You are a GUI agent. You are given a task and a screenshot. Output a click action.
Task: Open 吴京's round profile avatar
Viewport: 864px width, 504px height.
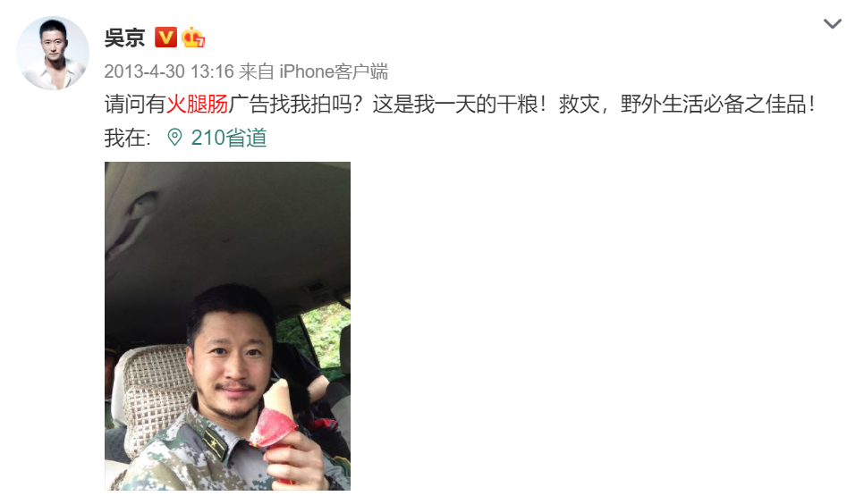(x=53, y=53)
